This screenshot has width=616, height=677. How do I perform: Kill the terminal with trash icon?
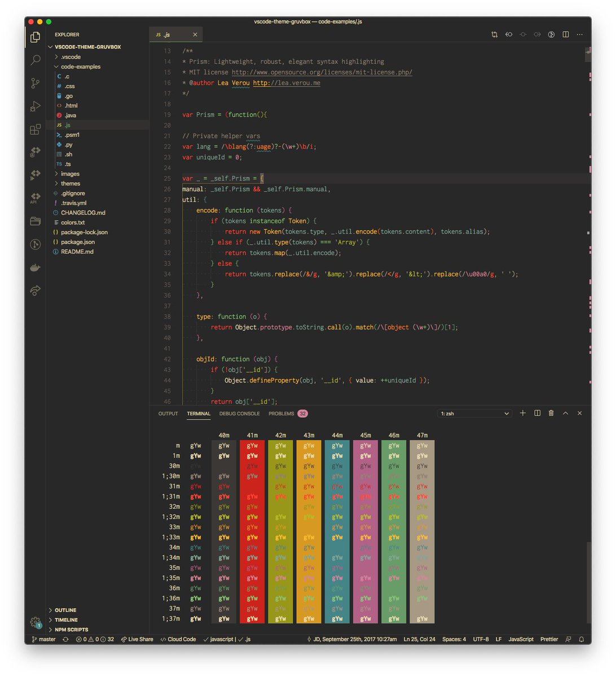(x=551, y=413)
